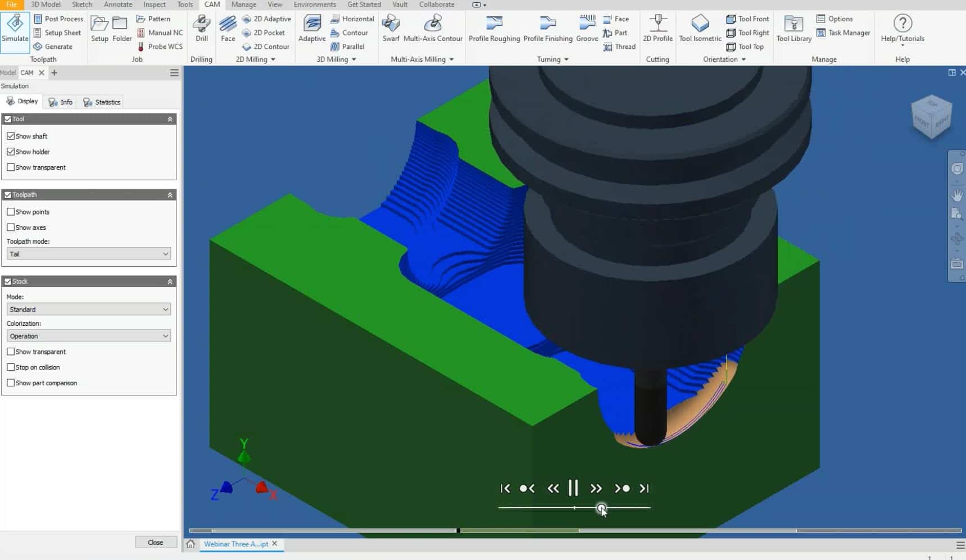Open the Inspect ribbon tab
The height and width of the screenshot is (560, 966).
(155, 4)
